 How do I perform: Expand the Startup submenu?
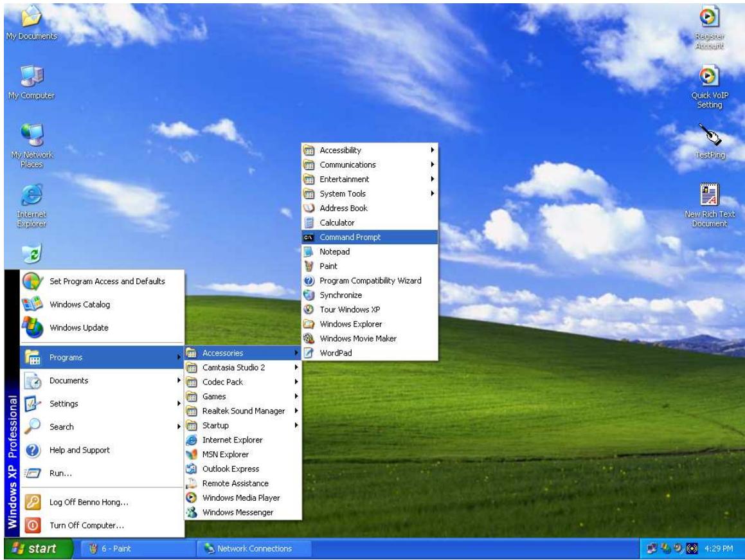pos(243,426)
